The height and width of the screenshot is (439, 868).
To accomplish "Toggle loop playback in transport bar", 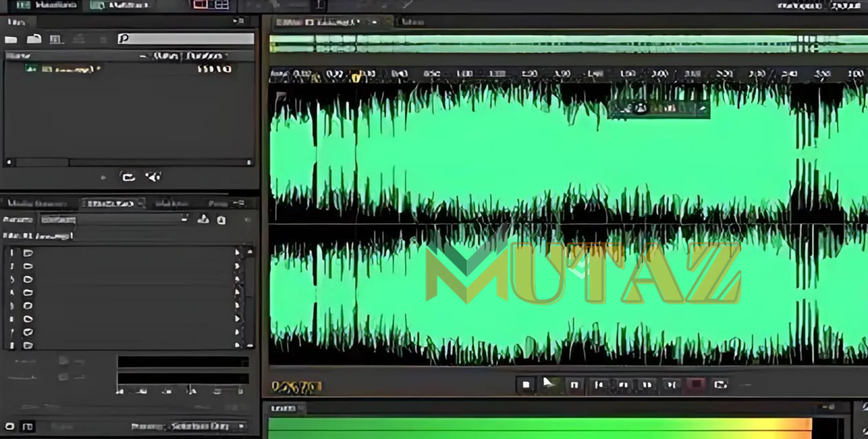I will coord(720,385).
